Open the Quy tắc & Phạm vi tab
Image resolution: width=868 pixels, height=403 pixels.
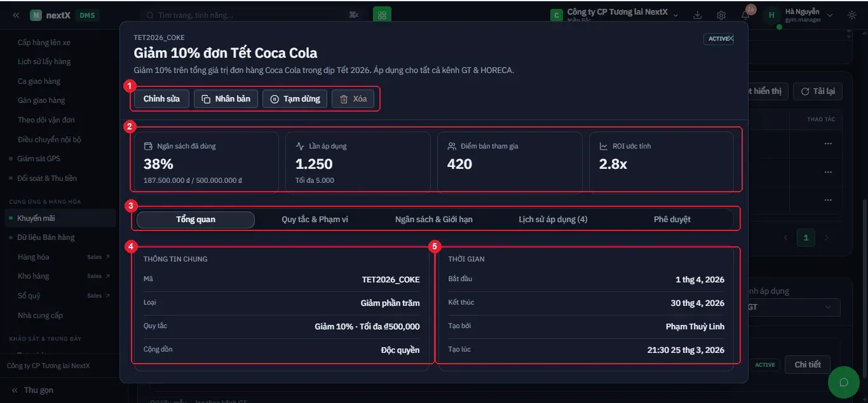[315, 220]
